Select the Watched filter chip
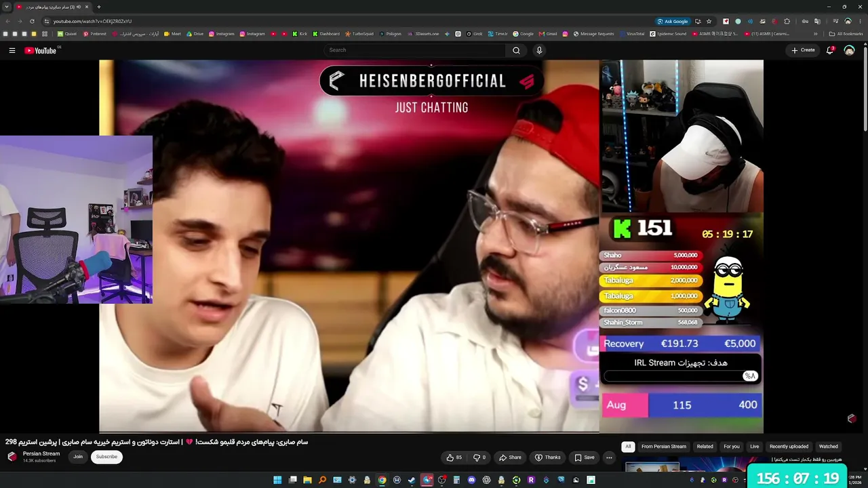 [829, 447]
